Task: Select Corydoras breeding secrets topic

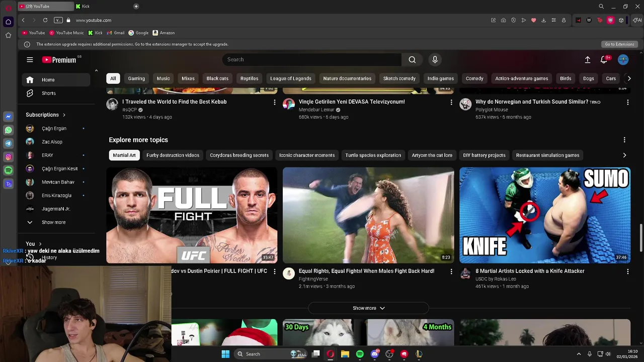Action: [239, 155]
